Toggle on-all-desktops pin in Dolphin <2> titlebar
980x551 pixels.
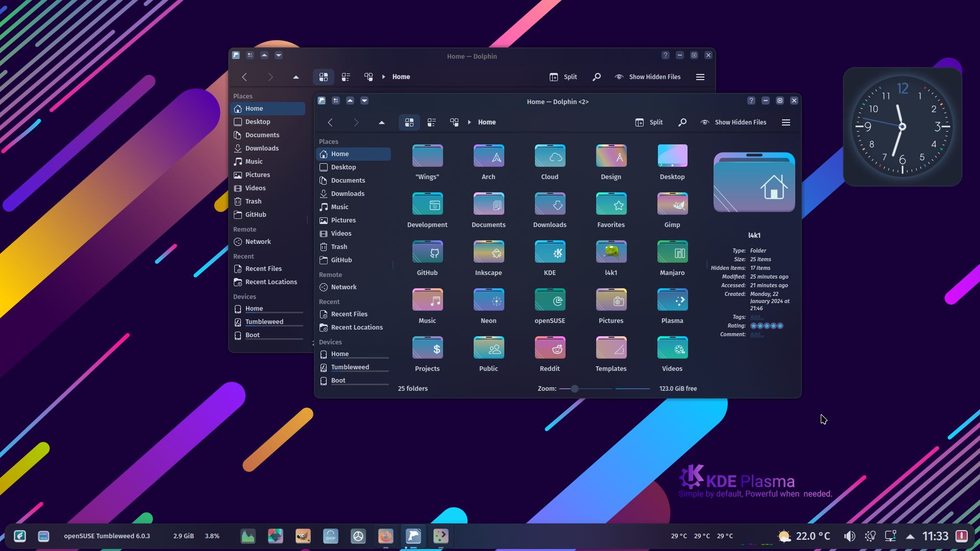[x=336, y=101]
